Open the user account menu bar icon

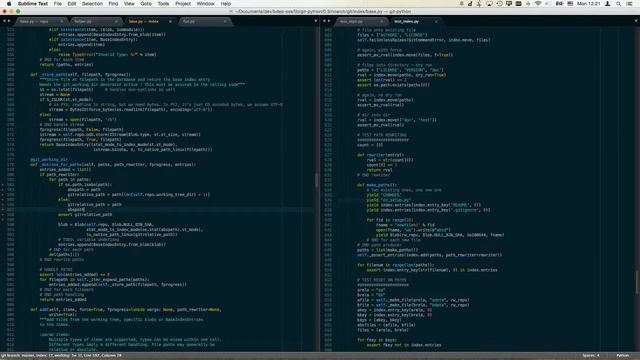pyautogui.click(x=607, y=4)
